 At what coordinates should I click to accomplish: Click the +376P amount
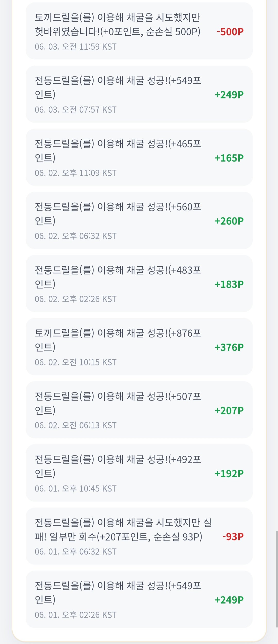click(229, 347)
